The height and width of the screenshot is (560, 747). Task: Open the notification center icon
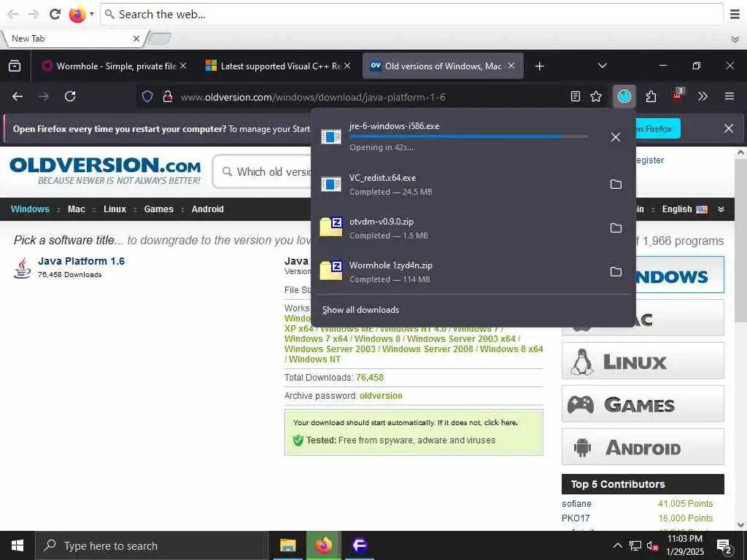point(724,547)
